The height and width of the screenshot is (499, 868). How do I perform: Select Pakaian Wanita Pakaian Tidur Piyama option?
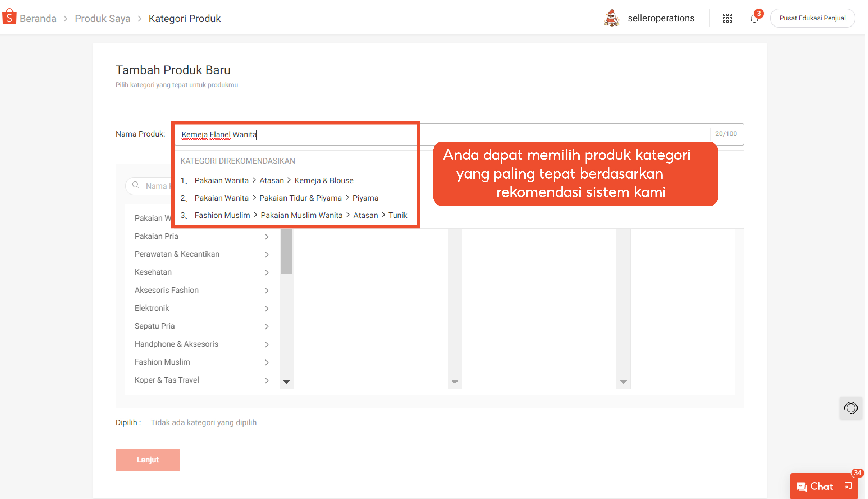coord(286,197)
